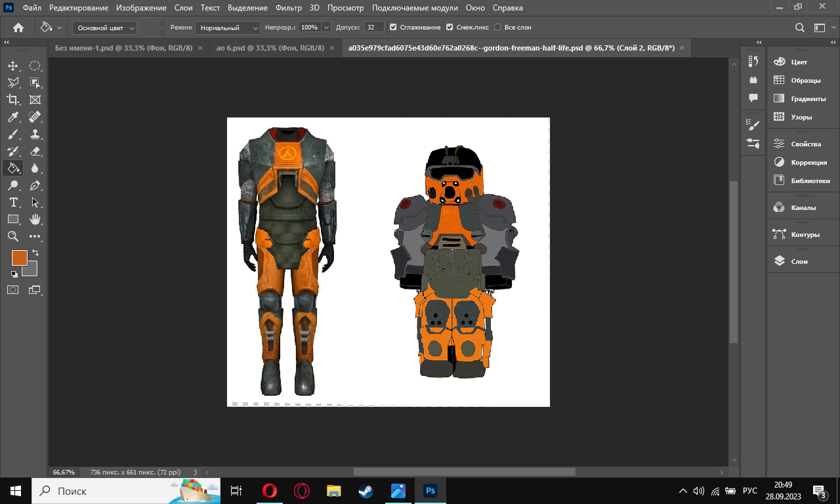Click the zoom percentage field 66,67%
840x504 pixels.
tap(64, 472)
